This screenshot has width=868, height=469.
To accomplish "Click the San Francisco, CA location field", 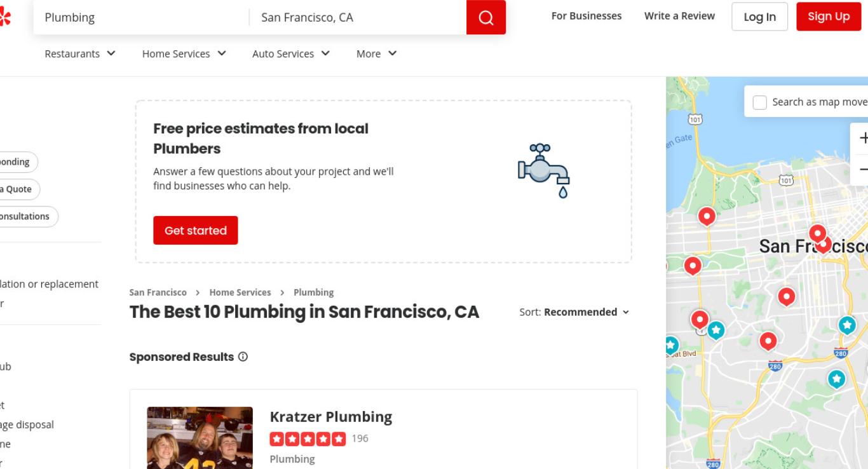I will [358, 17].
